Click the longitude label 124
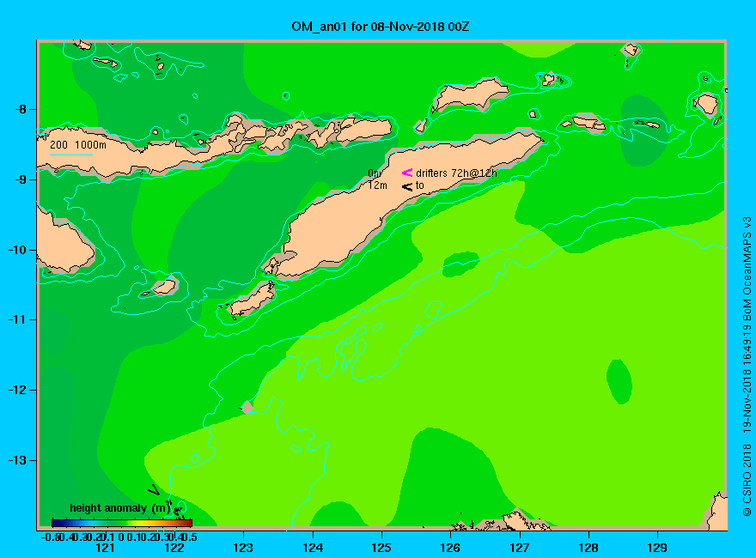The image size is (756, 558). (x=313, y=548)
